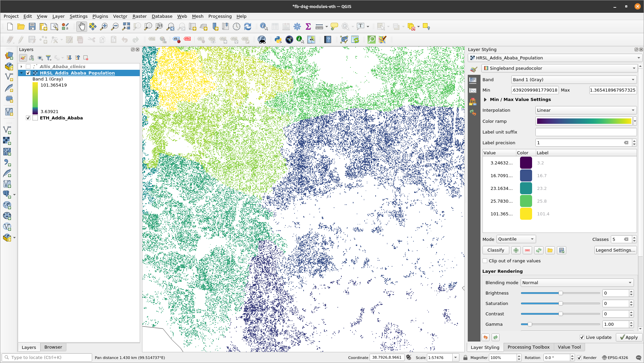Click the Classes stepper increment arrow

(x=634, y=237)
